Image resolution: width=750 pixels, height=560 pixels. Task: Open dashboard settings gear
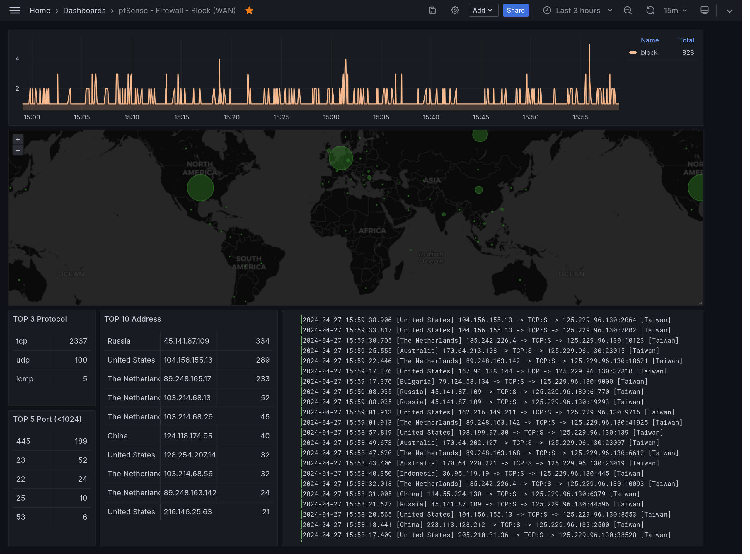point(455,11)
